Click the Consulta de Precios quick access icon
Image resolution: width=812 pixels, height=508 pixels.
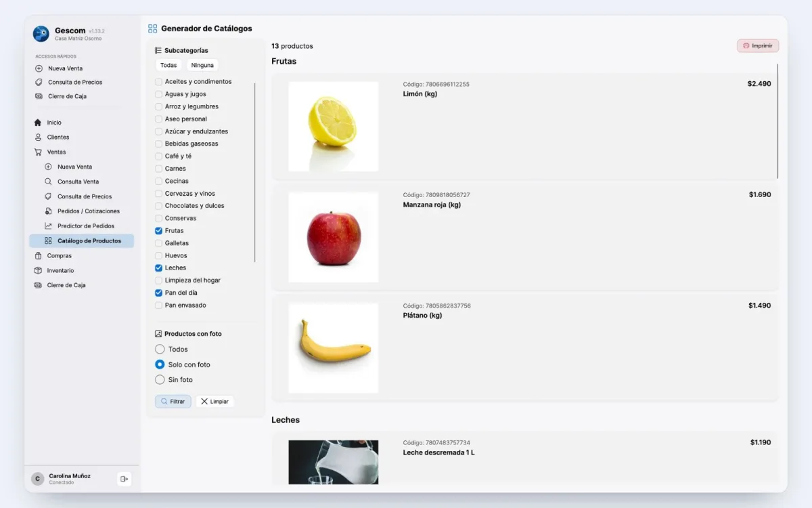tap(39, 82)
